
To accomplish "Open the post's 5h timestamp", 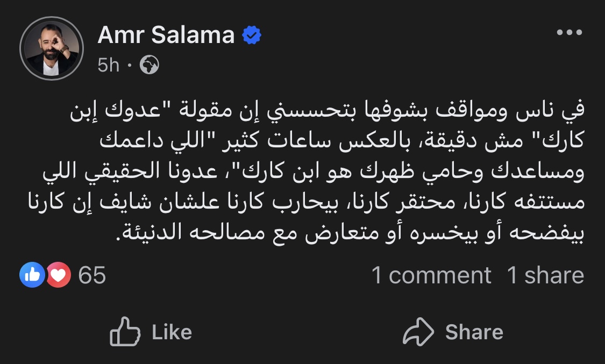I will [x=108, y=66].
